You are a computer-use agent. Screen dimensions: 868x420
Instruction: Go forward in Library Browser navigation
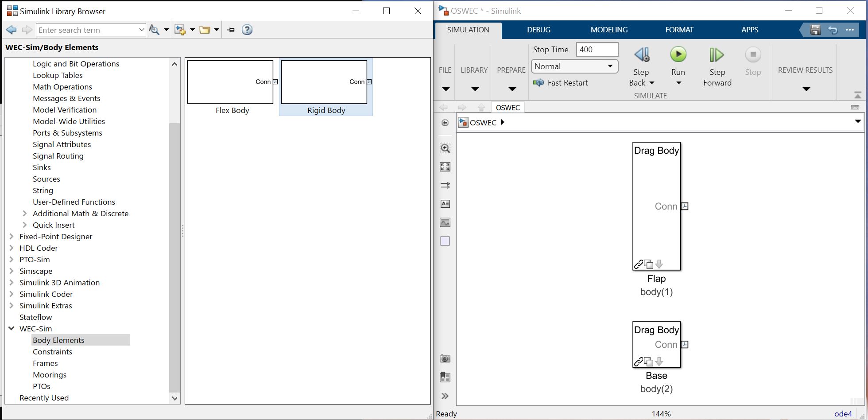pyautogui.click(x=27, y=30)
